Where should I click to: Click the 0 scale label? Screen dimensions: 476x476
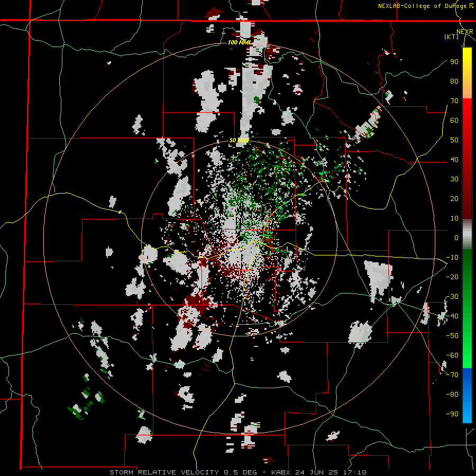(x=456, y=237)
